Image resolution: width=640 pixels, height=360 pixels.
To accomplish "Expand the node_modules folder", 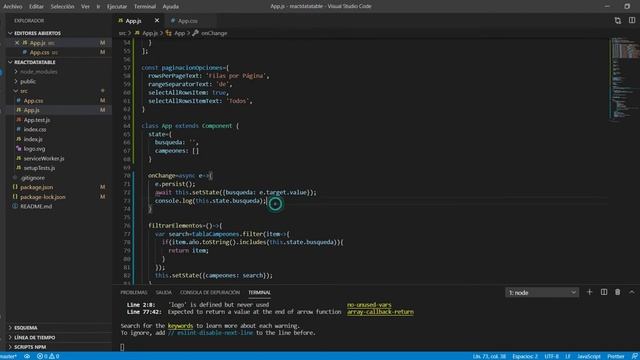I will point(39,72).
